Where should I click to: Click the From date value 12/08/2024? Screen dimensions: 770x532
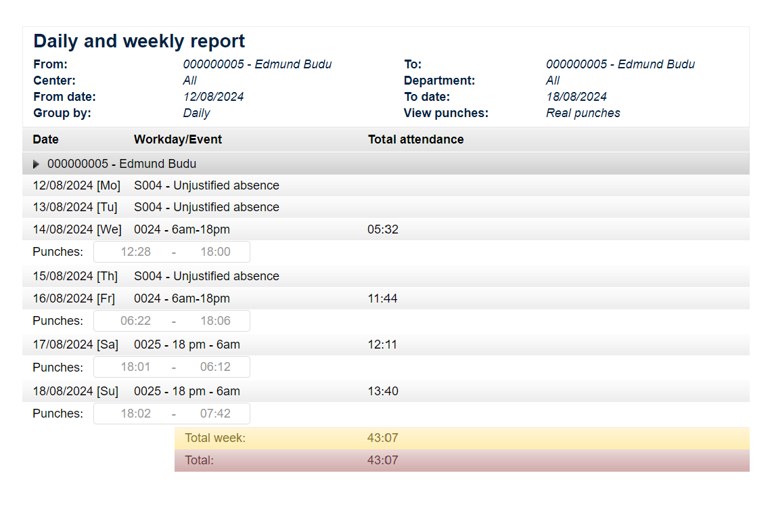(214, 97)
